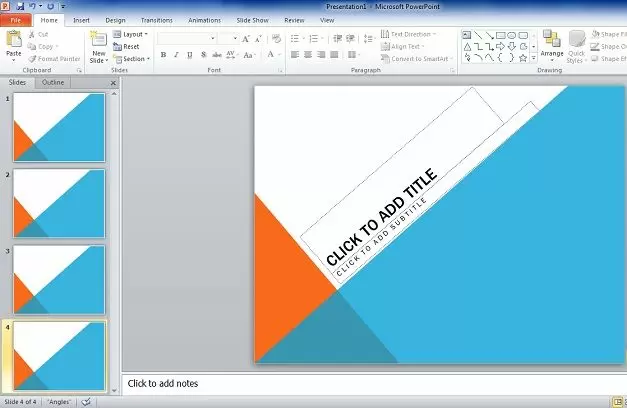Screen dimensions: 627x408
Task: Switch to the Outline pane tab
Action: coord(53,82)
